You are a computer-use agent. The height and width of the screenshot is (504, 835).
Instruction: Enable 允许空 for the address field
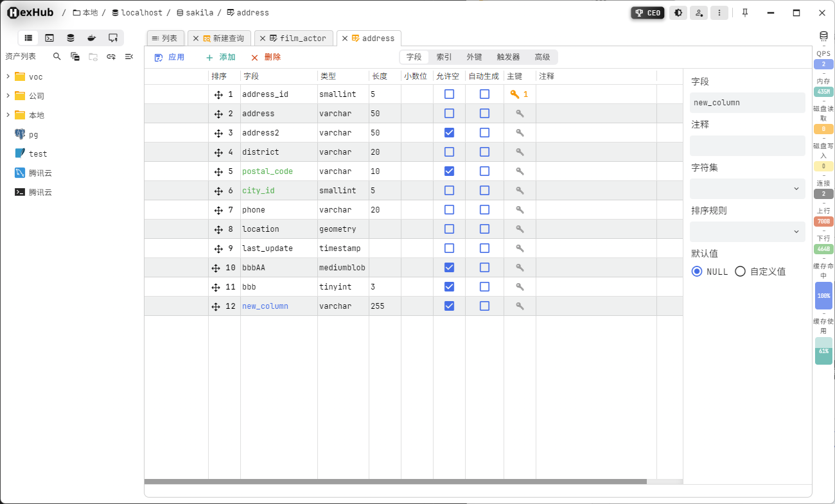tap(449, 113)
